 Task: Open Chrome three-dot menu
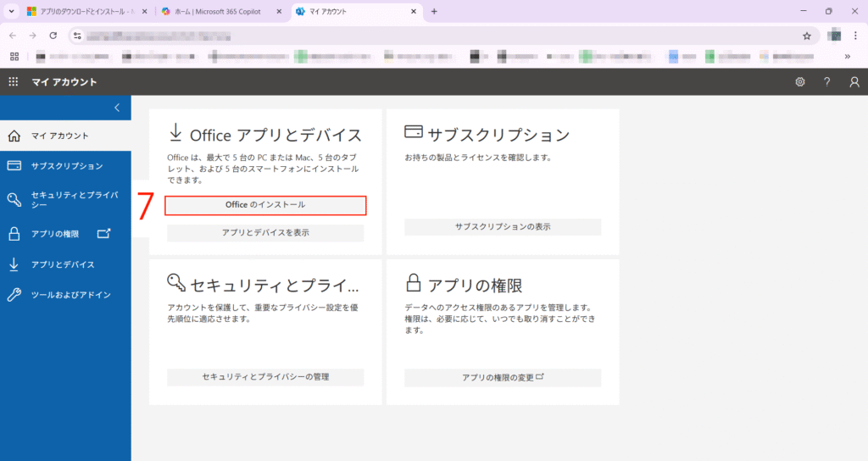tap(855, 36)
